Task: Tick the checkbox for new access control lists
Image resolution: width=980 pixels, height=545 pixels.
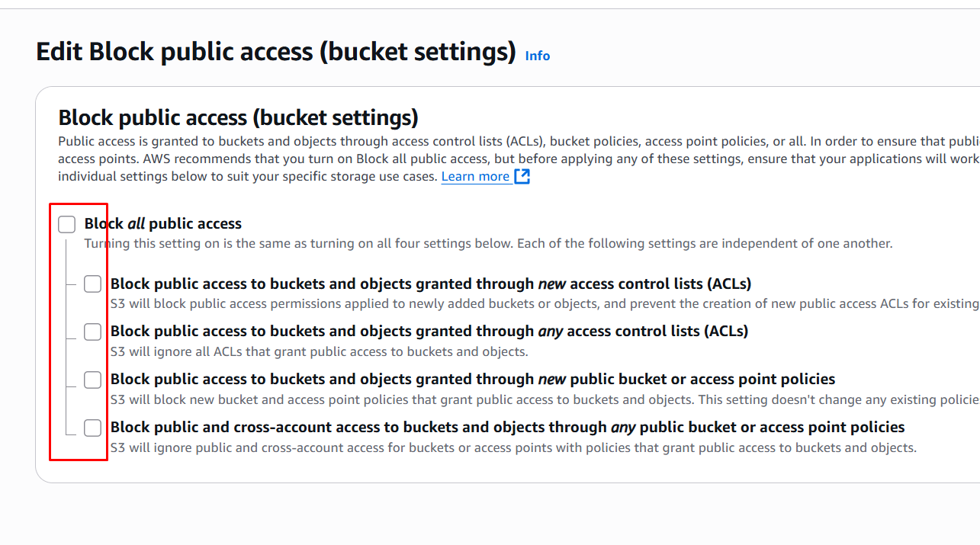Action: tap(92, 284)
